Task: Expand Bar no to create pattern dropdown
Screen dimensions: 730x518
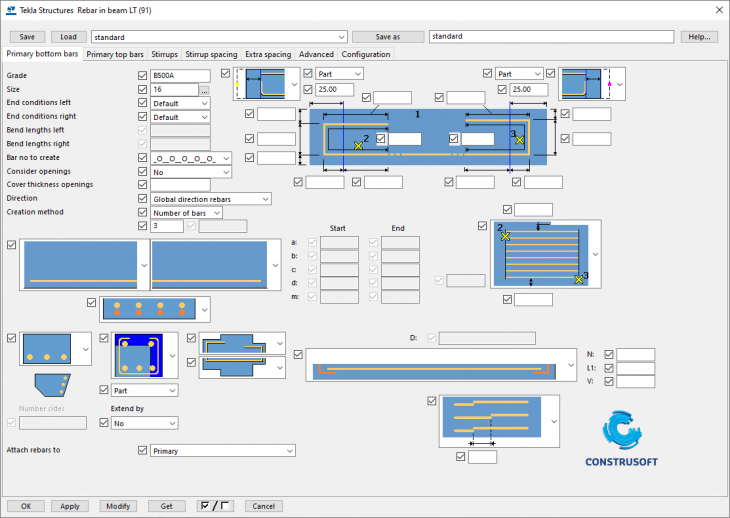Action: pos(191,159)
